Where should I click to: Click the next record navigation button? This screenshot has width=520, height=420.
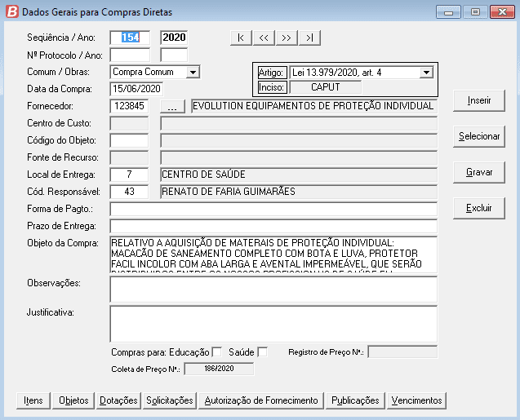coord(286,38)
